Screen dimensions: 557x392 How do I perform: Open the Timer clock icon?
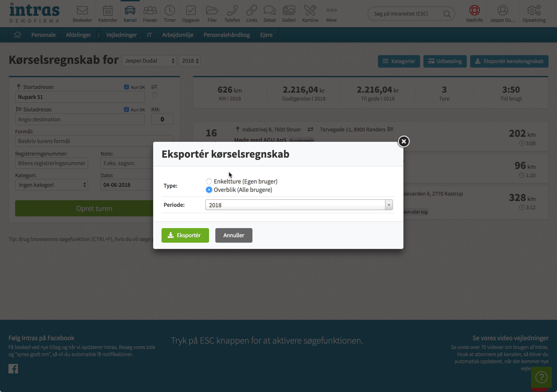point(169,10)
